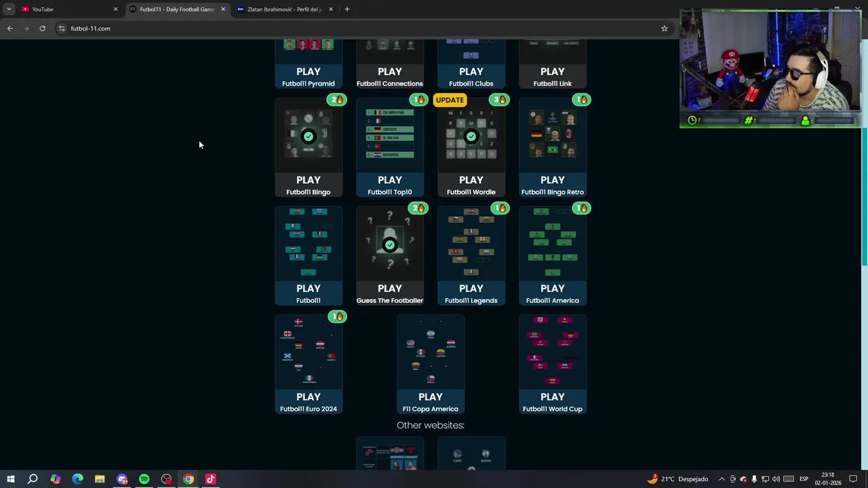This screenshot has height=488, width=868.
Task: Click the flame streak badge on Guess The Footballer
Action: tap(418, 208)
